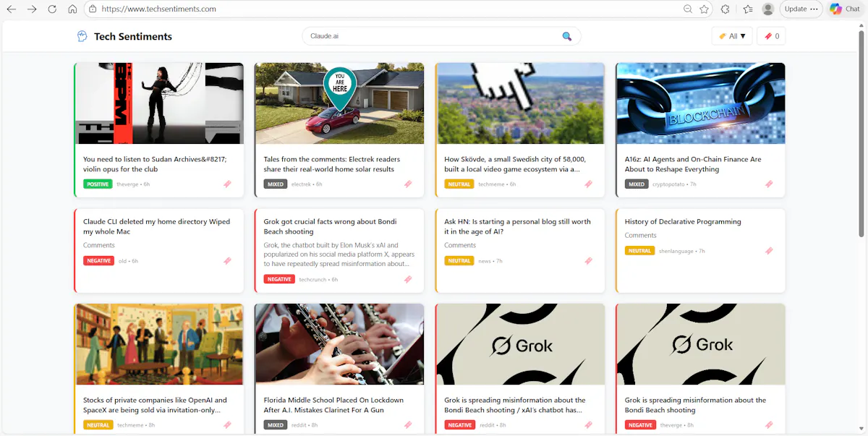This screenshot has width=868, height=436.
Task: Pin the theverge Grok misinformation article
Action: point(769,425)
